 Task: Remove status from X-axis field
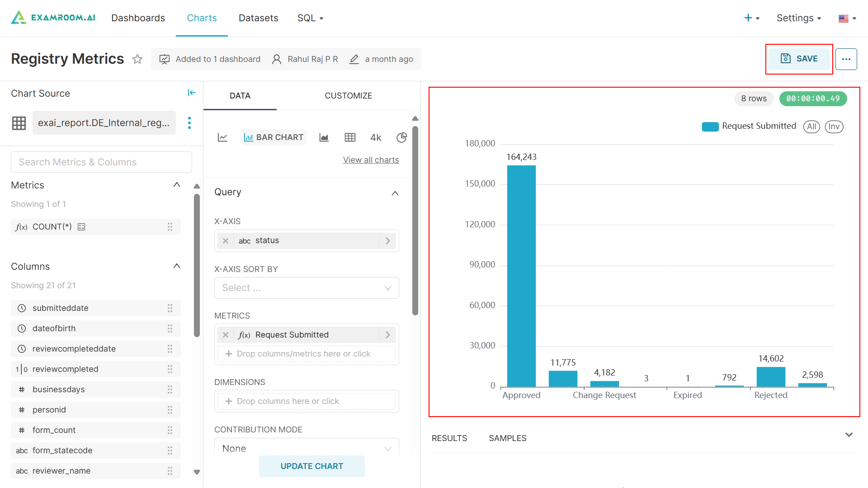(x=226, y=241)
